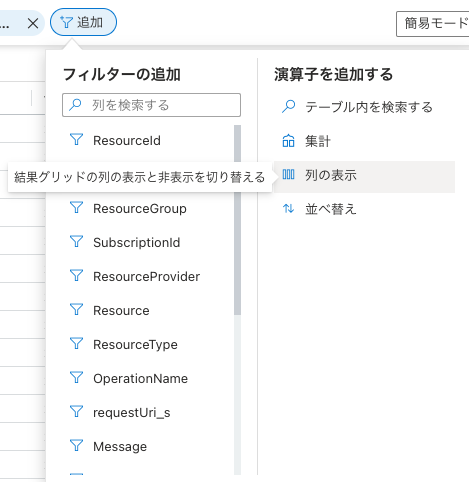This screenshot has height=482, width=469.
Task: Click the 集計 summarize icon
Action: click(x=288, y=141)
